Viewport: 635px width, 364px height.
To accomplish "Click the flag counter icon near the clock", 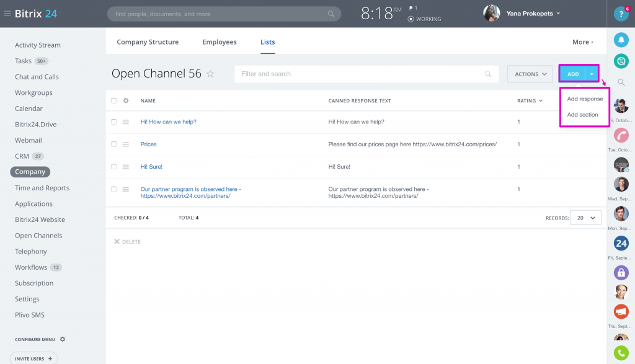I will point(412,8).
